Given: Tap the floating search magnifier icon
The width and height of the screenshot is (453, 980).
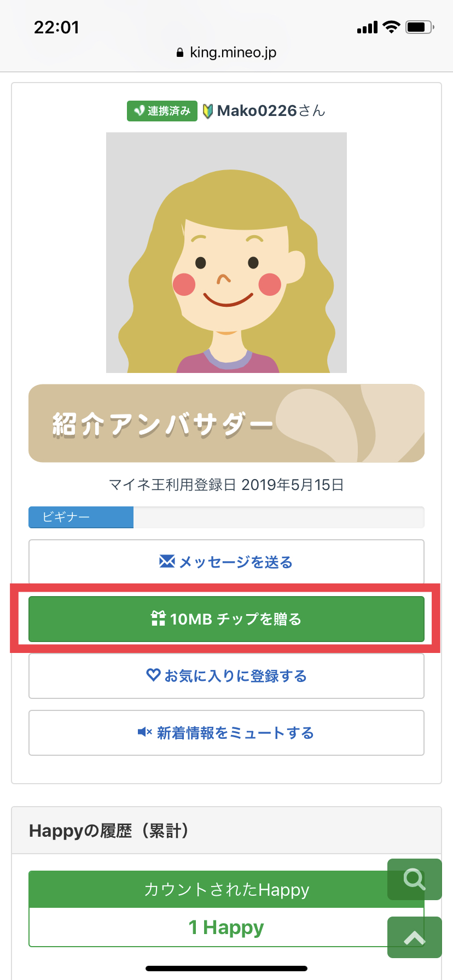Looking at the screenshot, I should [x=414, y=879].
